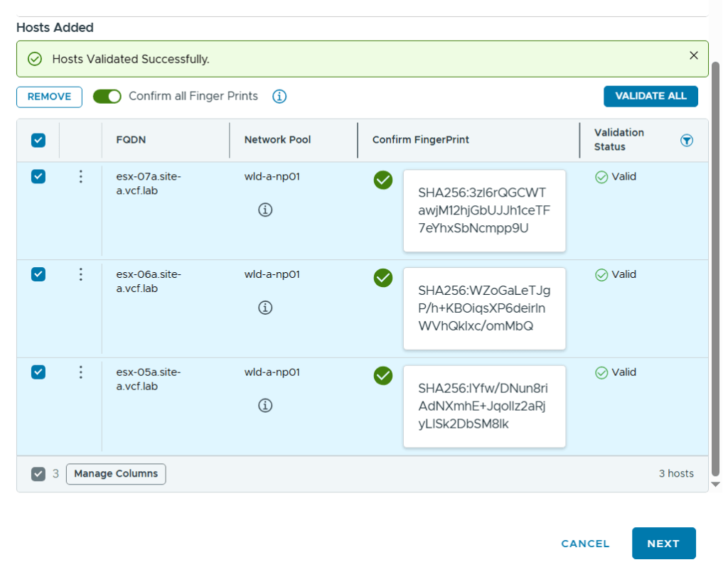Open the actions menu for esx-07a row

[x=81, y=176]
